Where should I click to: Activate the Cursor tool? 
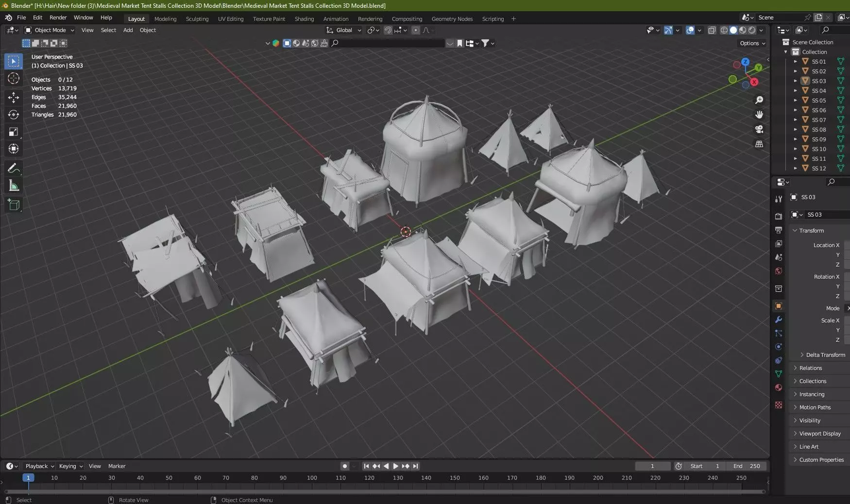pyautogui.click(x=14, y=79)
